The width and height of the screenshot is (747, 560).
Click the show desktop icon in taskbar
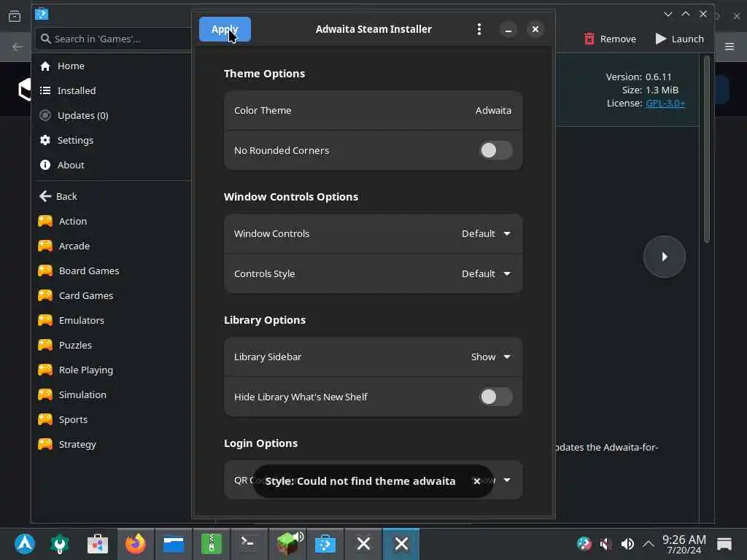(724, 544)
